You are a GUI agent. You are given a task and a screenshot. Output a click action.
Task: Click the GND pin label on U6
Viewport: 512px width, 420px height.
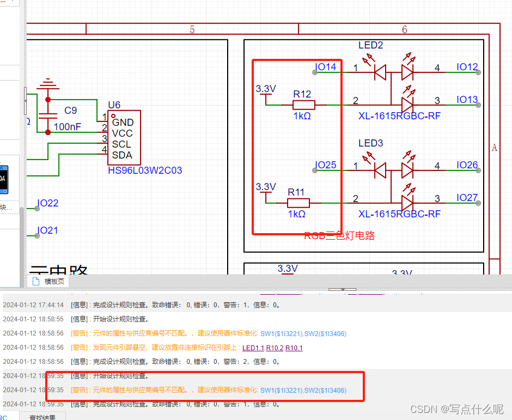click(123, 122)
